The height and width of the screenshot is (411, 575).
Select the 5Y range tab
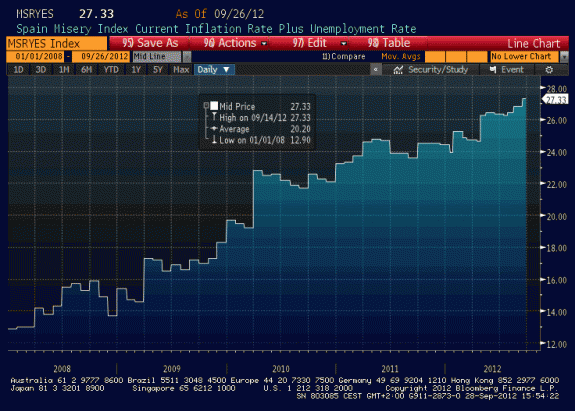[158, 69]
